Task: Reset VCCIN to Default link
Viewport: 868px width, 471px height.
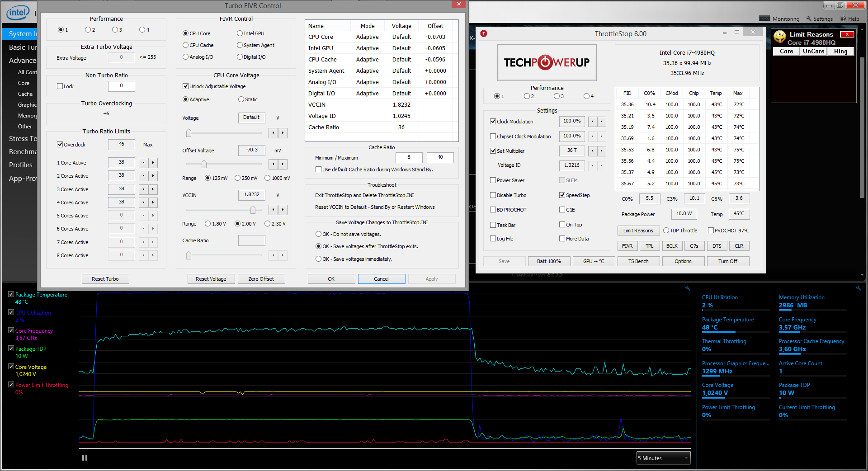Action: (x=375, y=207)
